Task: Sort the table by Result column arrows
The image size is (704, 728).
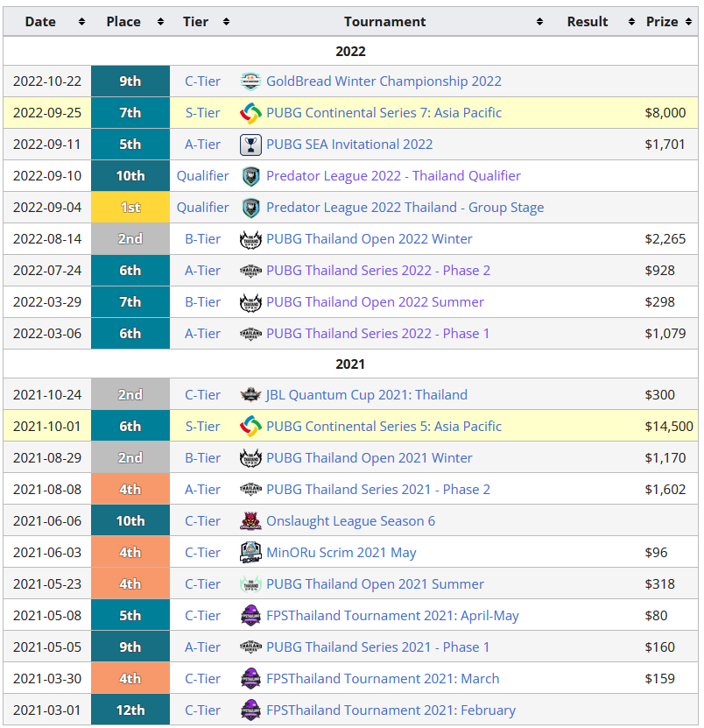Action: click(x=631, y=22)
